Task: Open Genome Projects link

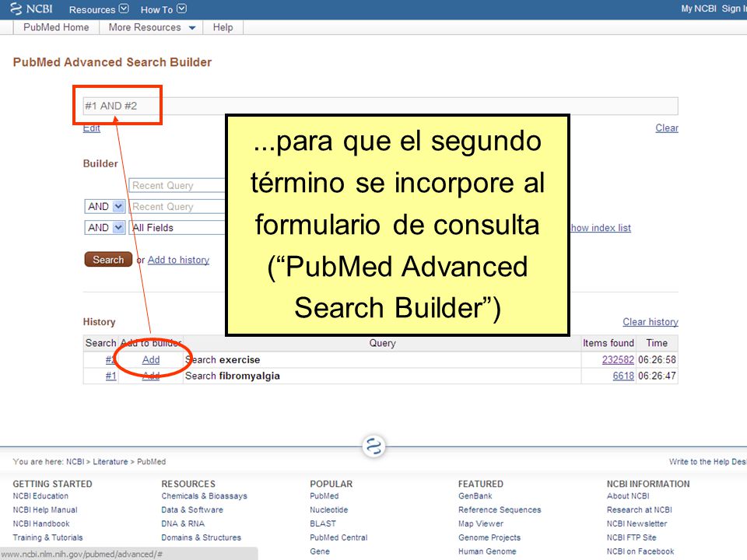Action: [x=489, y=537]
